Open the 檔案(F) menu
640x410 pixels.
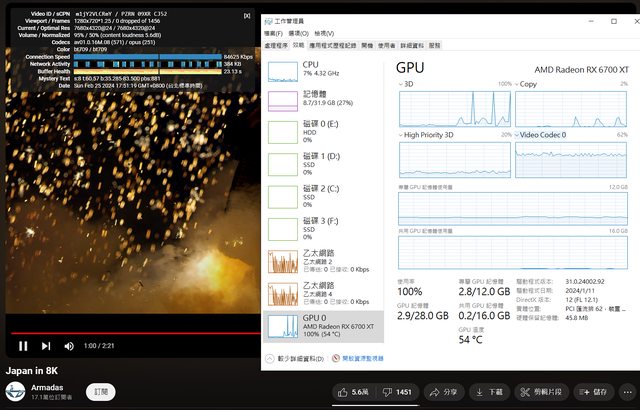273,32
